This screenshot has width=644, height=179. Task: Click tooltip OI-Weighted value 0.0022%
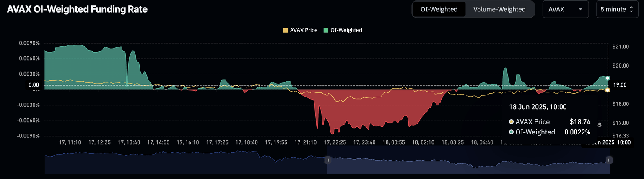pyautogui.click(x=577, y=132)
